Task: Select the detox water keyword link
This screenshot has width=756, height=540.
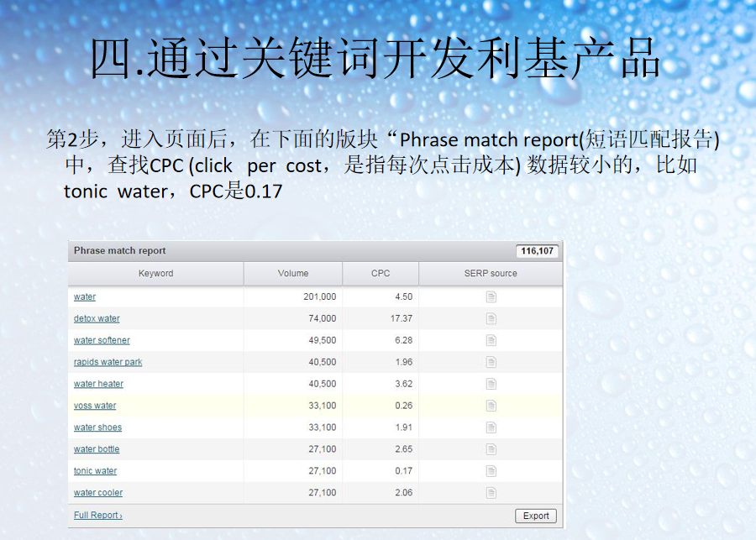Action: (x=97, y=319)
